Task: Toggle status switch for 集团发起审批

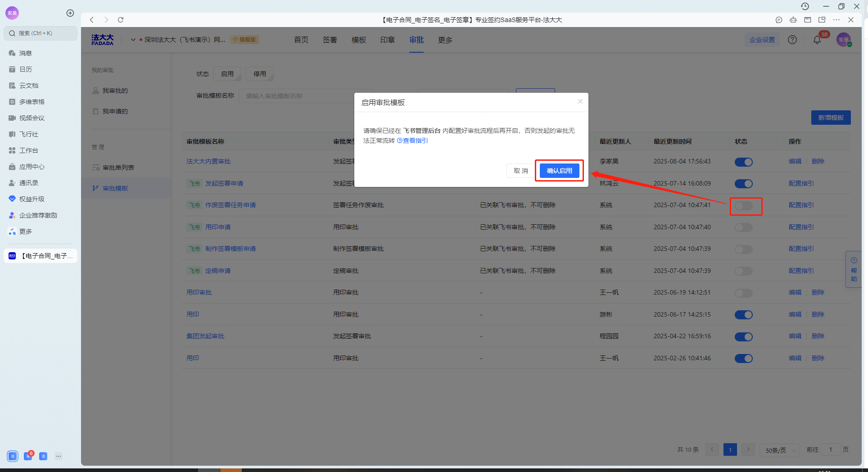Action: (x=744, y=337)
